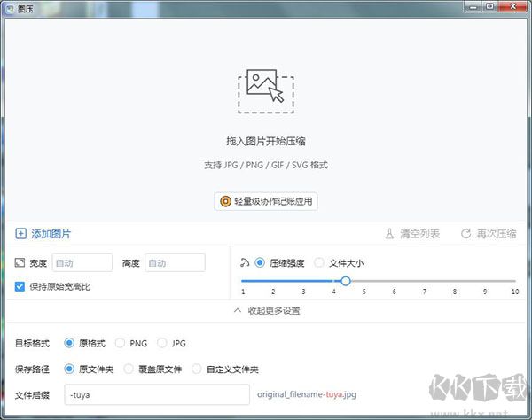Toggle the 保持原始宽高比 checkbox

click(20, 286)
